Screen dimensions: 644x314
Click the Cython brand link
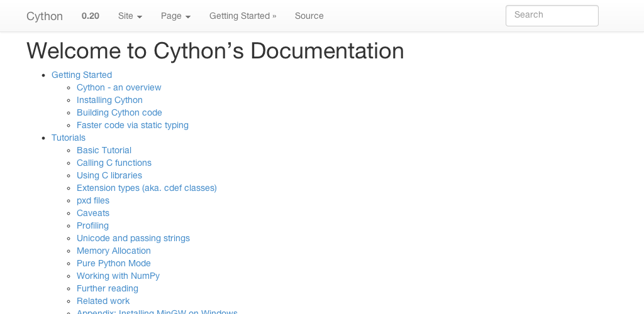(45, 16)
